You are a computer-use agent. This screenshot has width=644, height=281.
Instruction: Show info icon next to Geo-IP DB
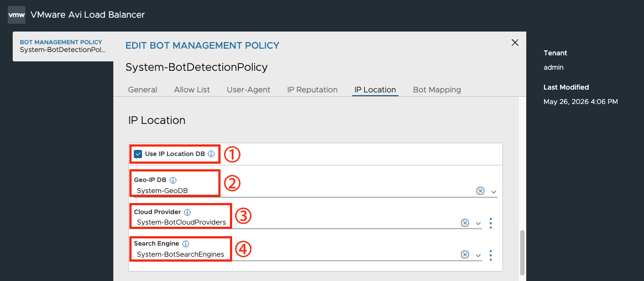click(x=173, y=180)
